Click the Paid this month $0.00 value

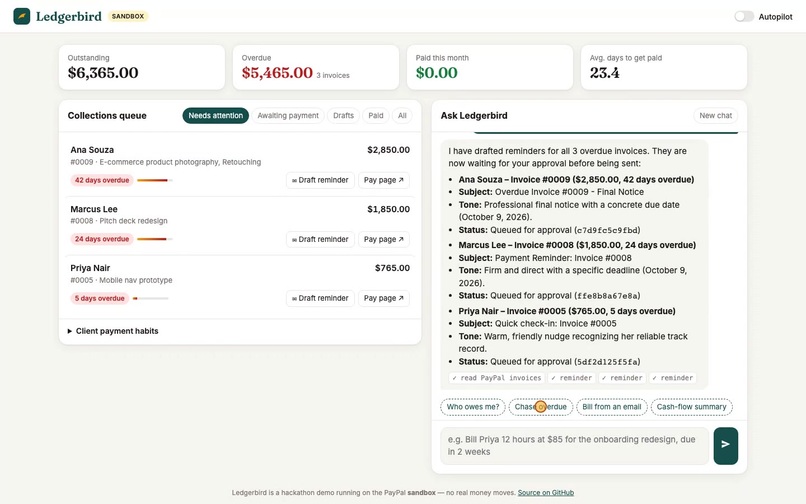[x=436, y=73]
